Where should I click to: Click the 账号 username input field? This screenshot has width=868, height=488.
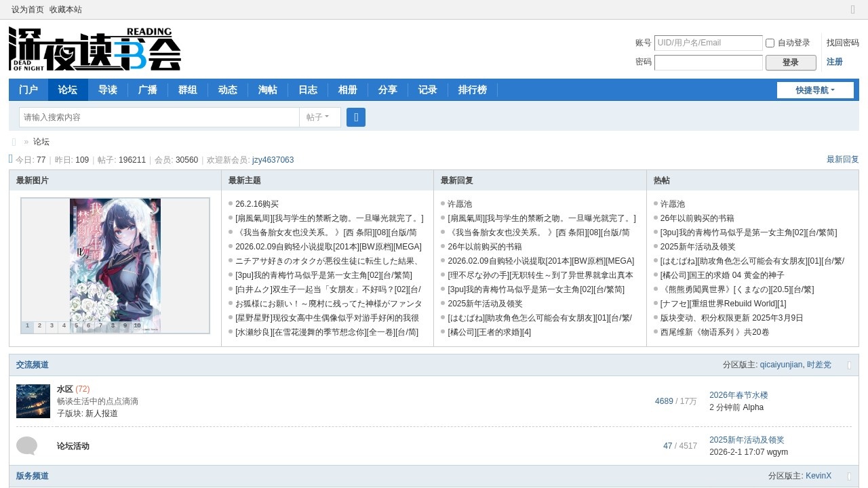708,43
